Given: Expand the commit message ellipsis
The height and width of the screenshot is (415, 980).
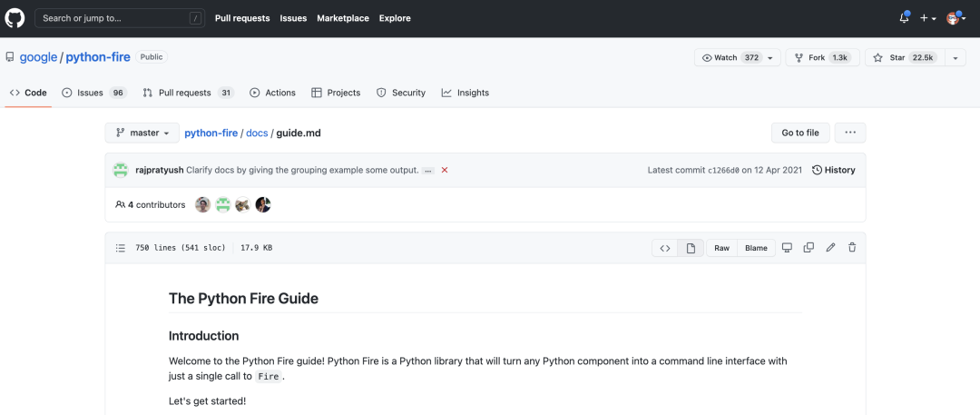Looking at the screenshot, I should point(428,170).
